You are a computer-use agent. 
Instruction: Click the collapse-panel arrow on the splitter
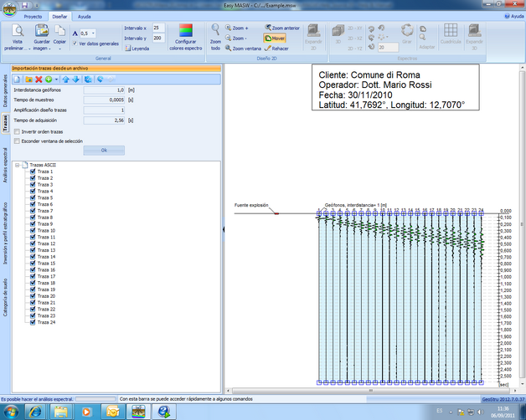224,229
